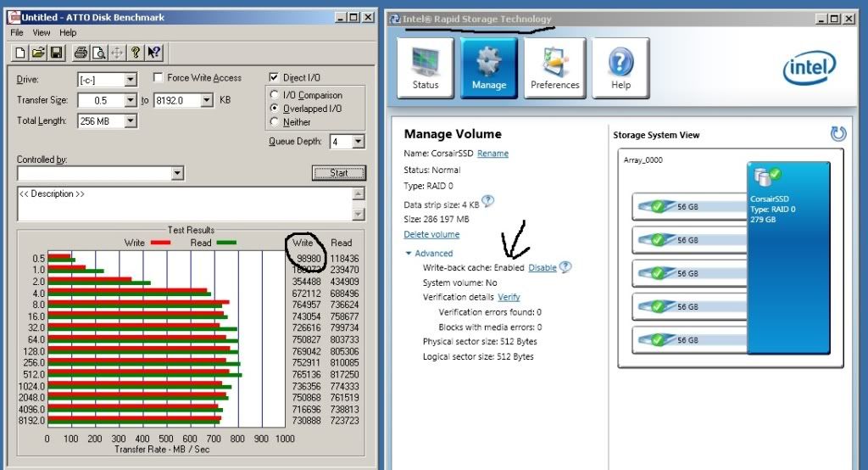Click the Print toolbar icon

tap(81, 53)
